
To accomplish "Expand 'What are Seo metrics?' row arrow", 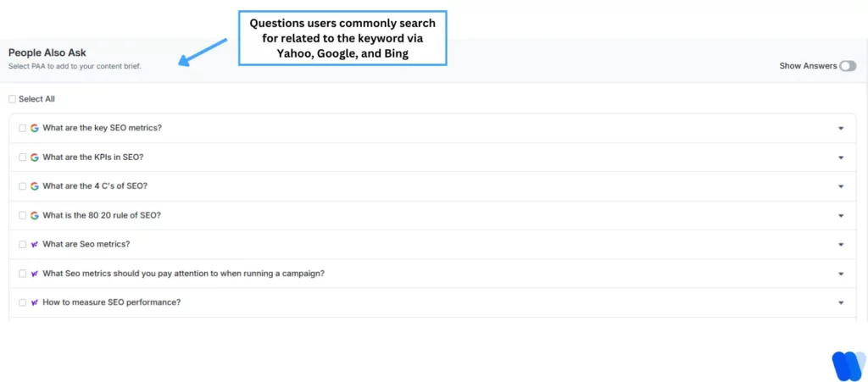I will [841, 244].
